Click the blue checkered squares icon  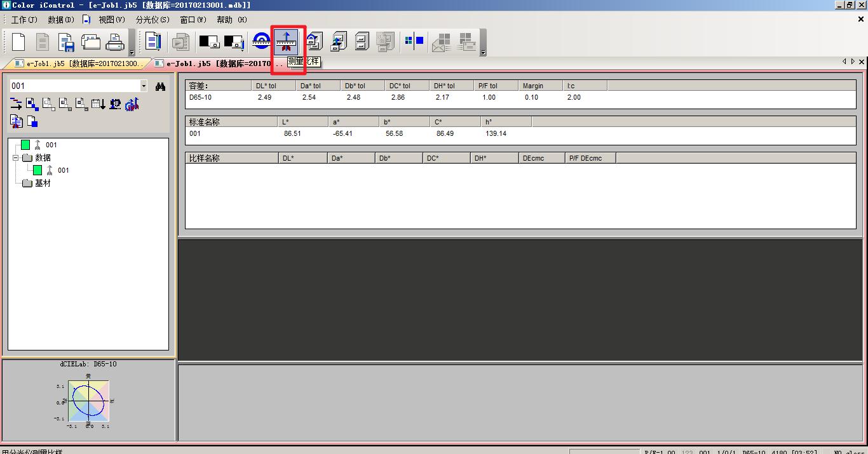(x=32, y=104)
